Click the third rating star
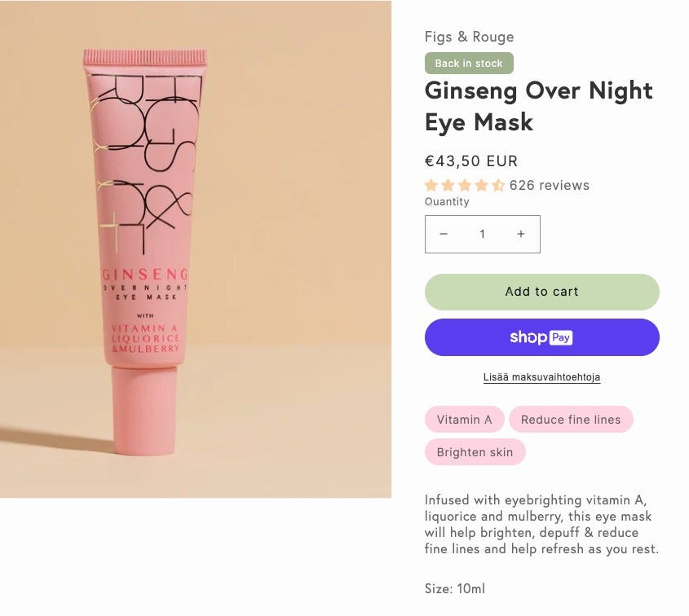Screen dimensions: 689x616 (x=465, y=185)
